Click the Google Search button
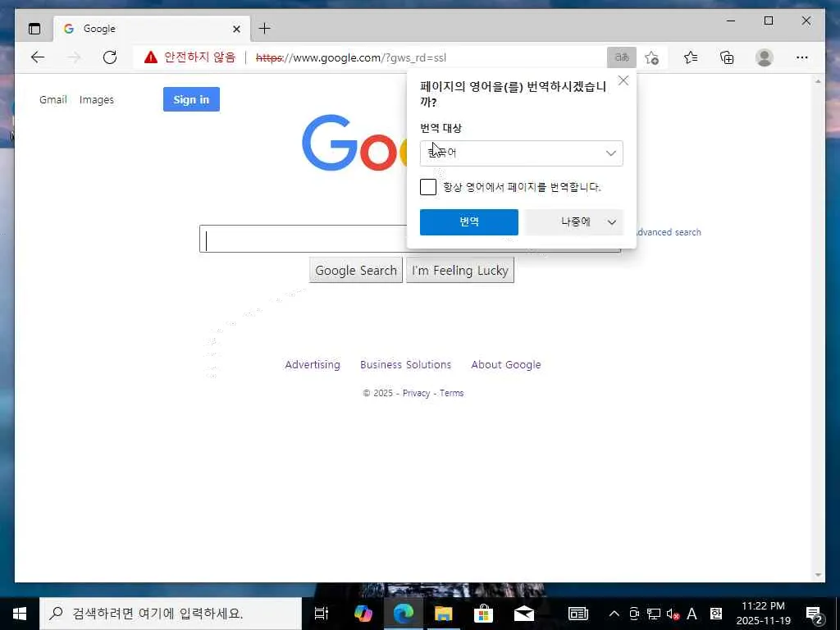 (x=356, y=270)
